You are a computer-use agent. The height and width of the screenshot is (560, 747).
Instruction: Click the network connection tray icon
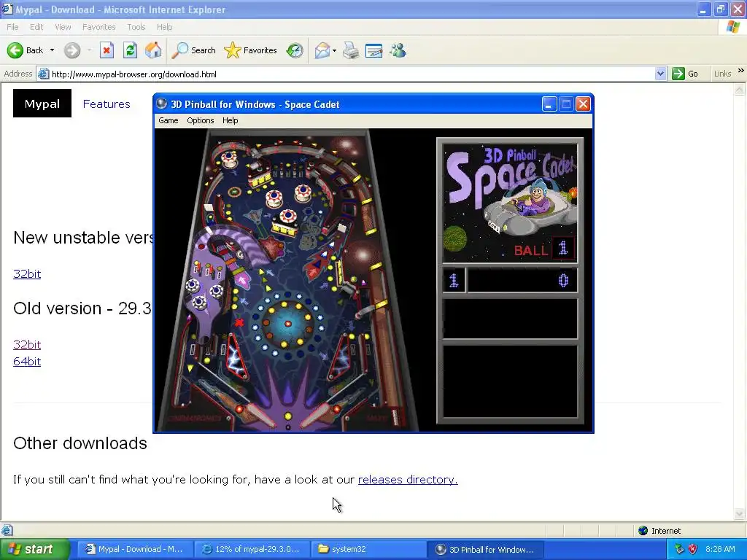coord(679,549)
